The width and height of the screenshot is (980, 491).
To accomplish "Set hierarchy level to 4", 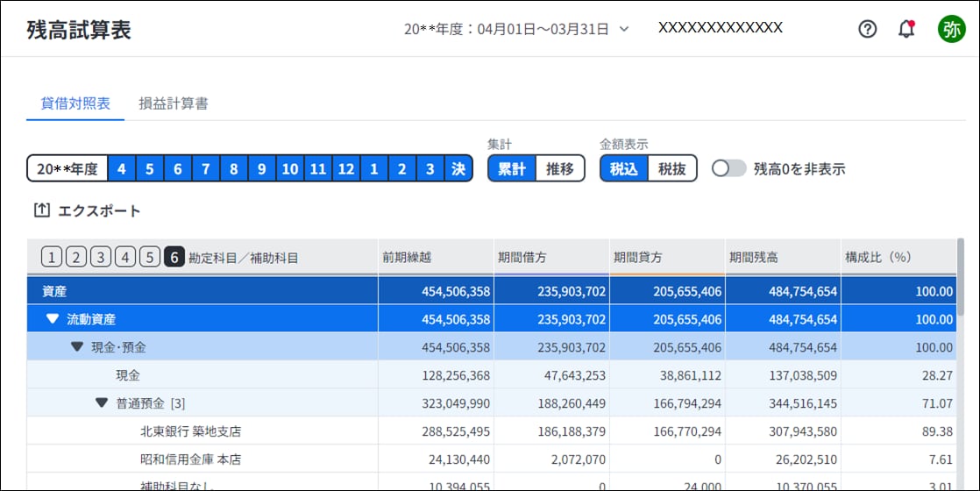I will pos(125,257).
